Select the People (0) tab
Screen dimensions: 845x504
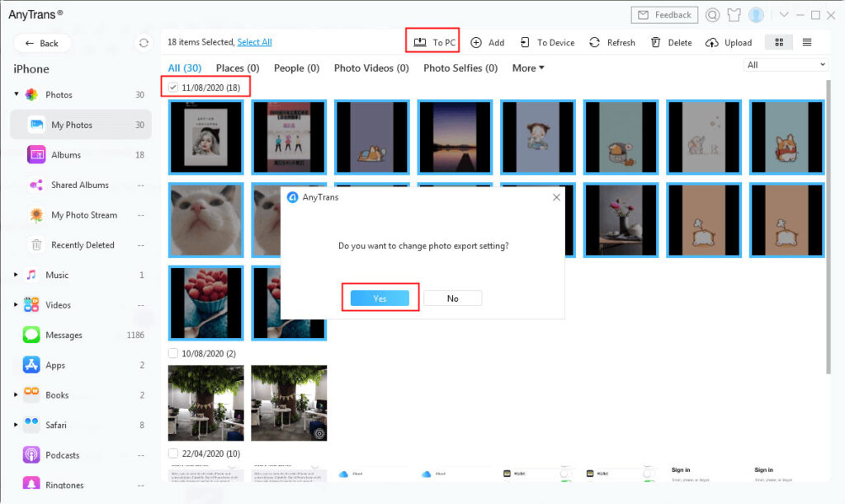click(296, 68)
